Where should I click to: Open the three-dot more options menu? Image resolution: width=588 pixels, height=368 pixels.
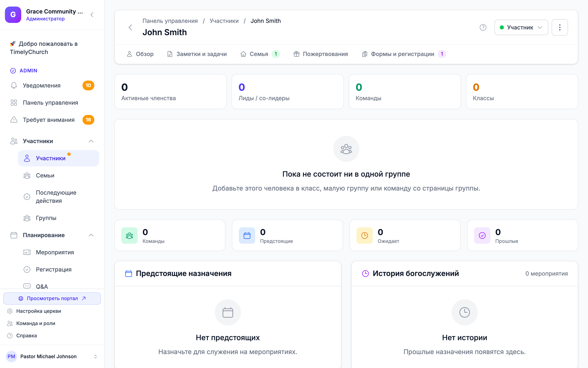[560, 27]
